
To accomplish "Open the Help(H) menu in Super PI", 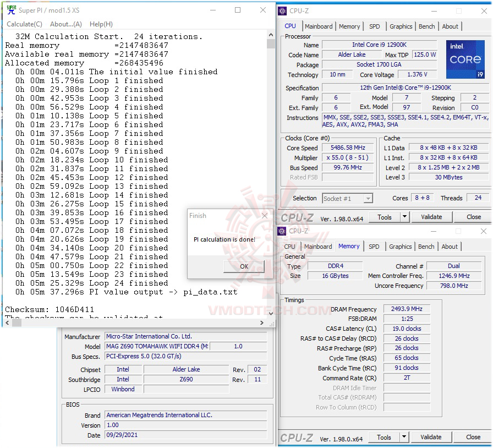I will (101, 24).
